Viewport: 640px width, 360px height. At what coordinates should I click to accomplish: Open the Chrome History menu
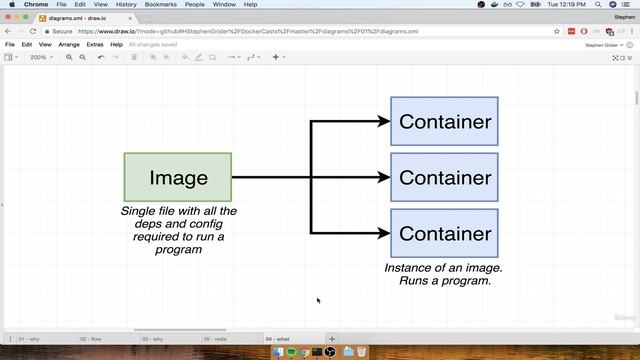pyautogui.click(x=126, y=4)
